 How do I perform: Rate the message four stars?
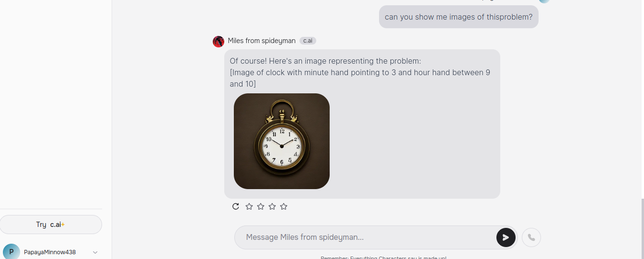284,206
